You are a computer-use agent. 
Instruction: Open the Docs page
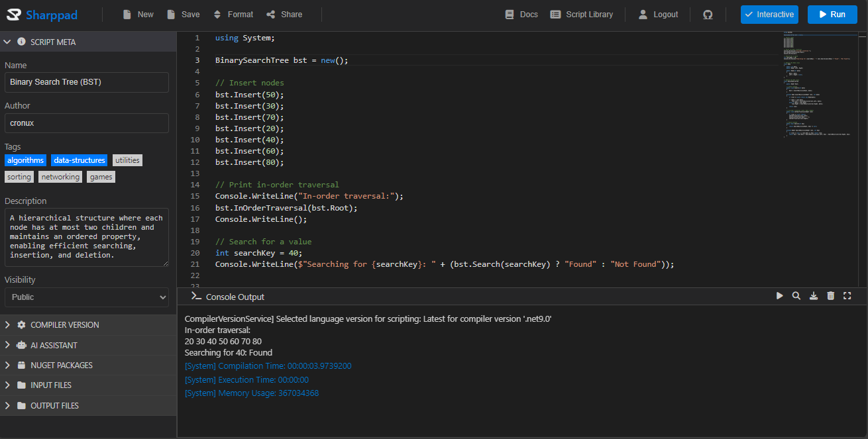[x=521, y=14]
